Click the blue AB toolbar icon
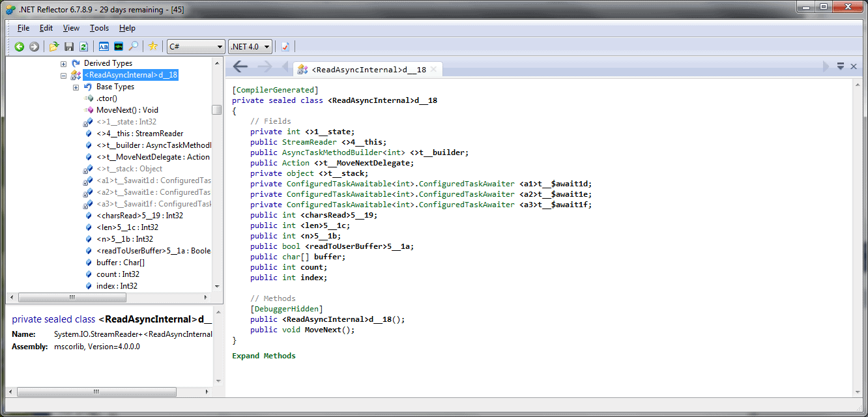Image resolution: width=868 pixels, height=417 pixels. coord(104,46)
